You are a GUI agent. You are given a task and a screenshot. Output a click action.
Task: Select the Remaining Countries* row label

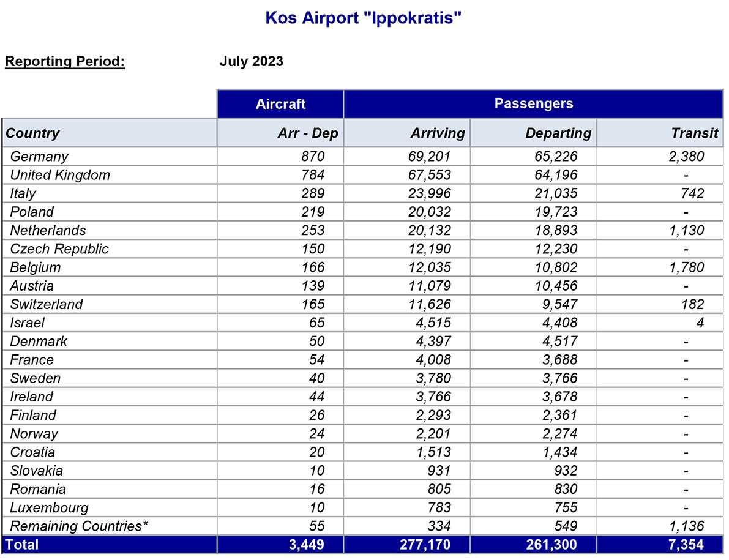[80, 526]
